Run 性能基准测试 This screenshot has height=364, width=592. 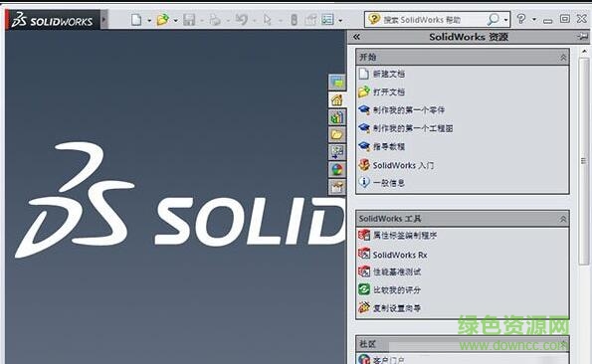[x=397, y=272]
